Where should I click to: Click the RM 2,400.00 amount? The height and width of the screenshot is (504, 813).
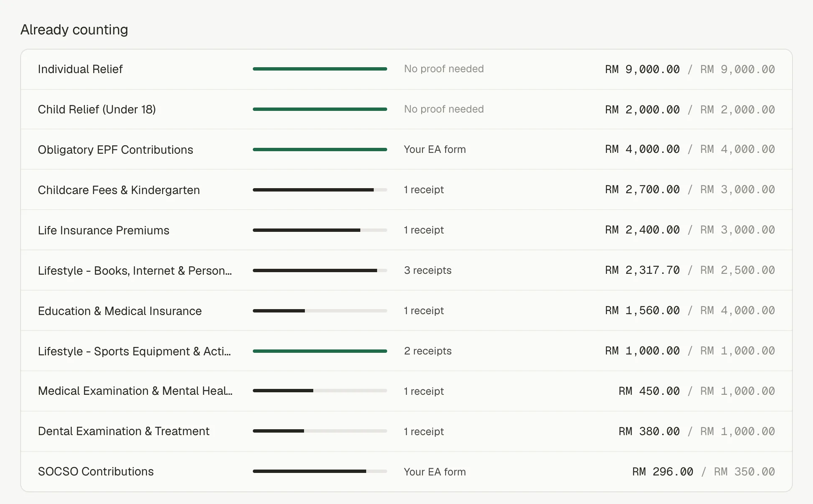(642, 230)
